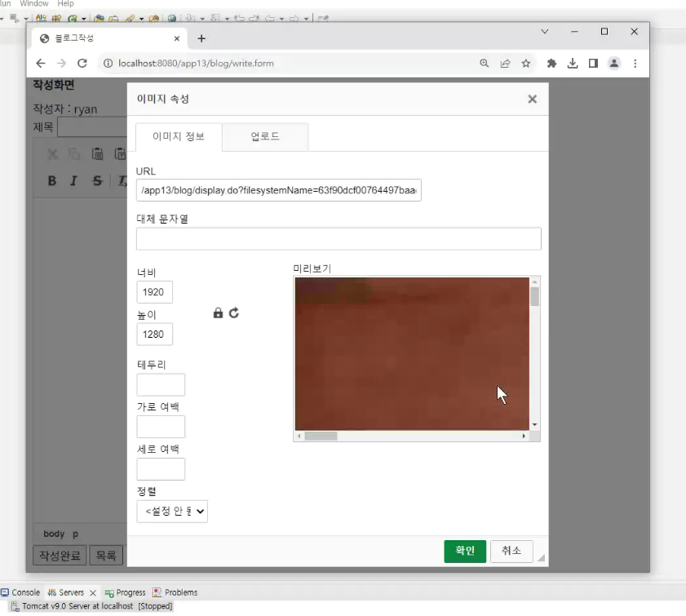Click the preview scroll right arrow
Viewport: 686px width, 616px height.
coord(524,436)
